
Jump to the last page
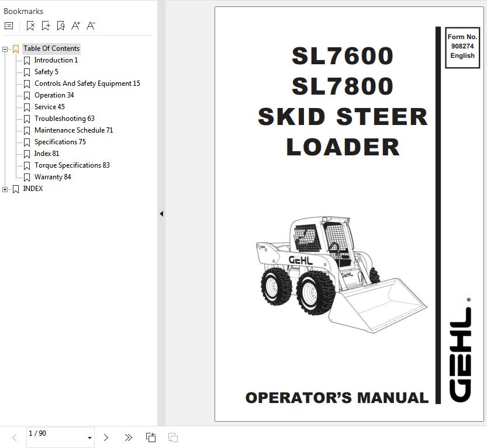128,437
